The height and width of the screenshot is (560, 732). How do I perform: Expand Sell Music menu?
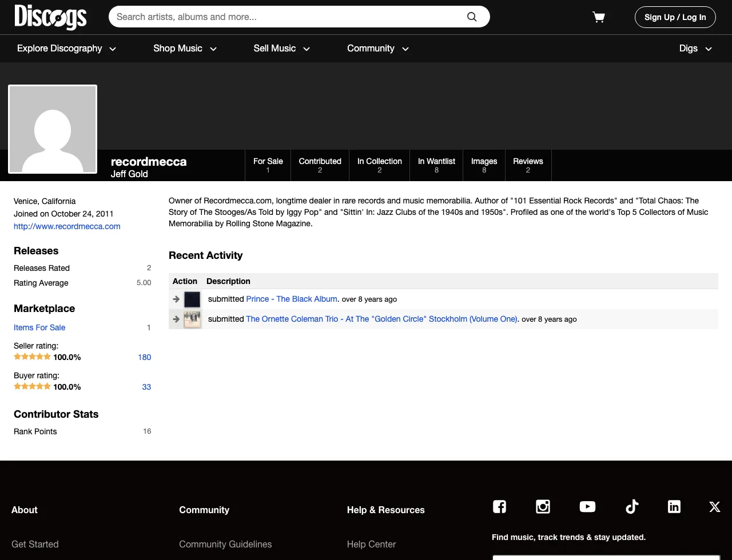(x=281, y=49)
